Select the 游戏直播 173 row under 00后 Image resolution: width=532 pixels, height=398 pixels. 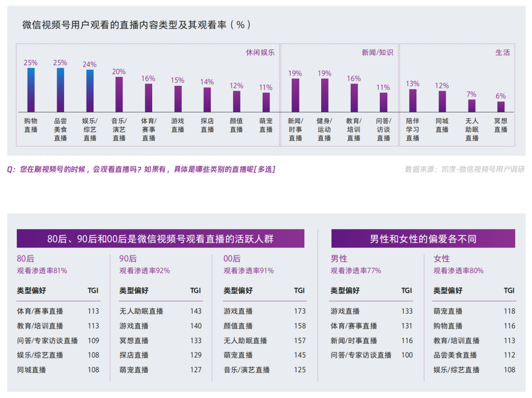click(x=265, y=311)
